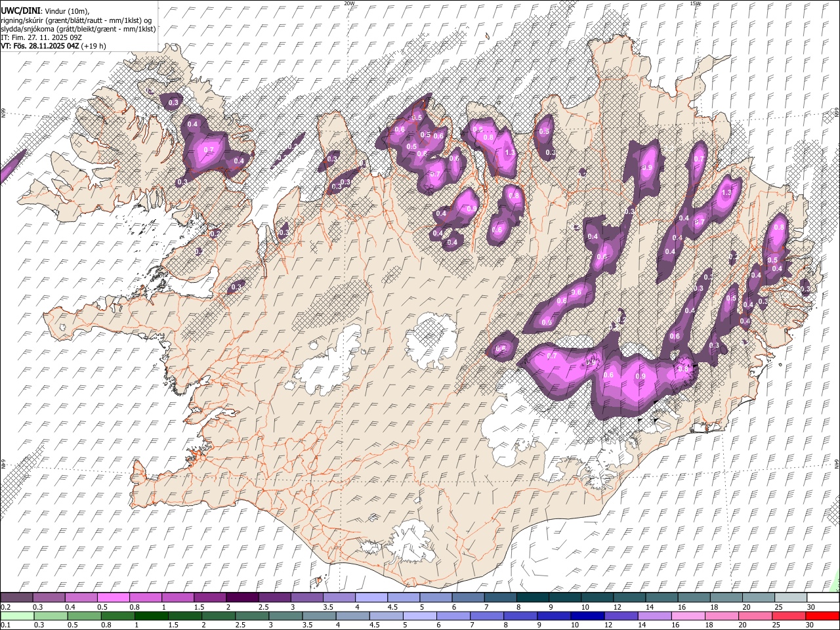Click the UWC/DINI title in the header box
This screenshot has height=630, width=840.
(20, 10)
